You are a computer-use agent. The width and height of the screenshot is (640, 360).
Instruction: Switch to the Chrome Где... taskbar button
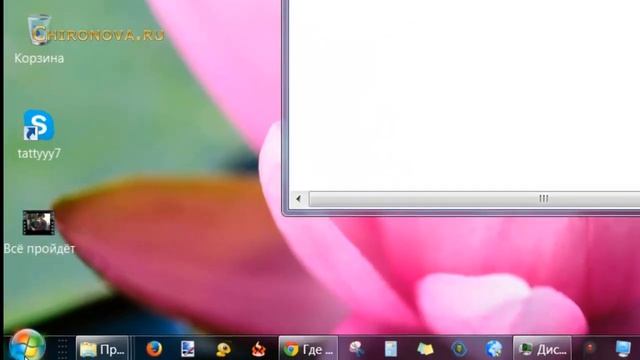pos(308,349)
